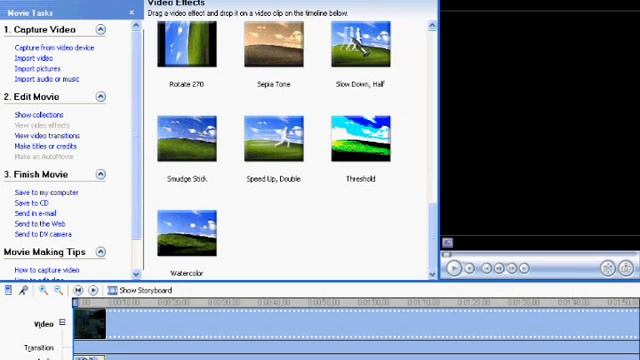Open Show collections under Edit Movie
Viewport: 640px width, 360px height.
39,115
